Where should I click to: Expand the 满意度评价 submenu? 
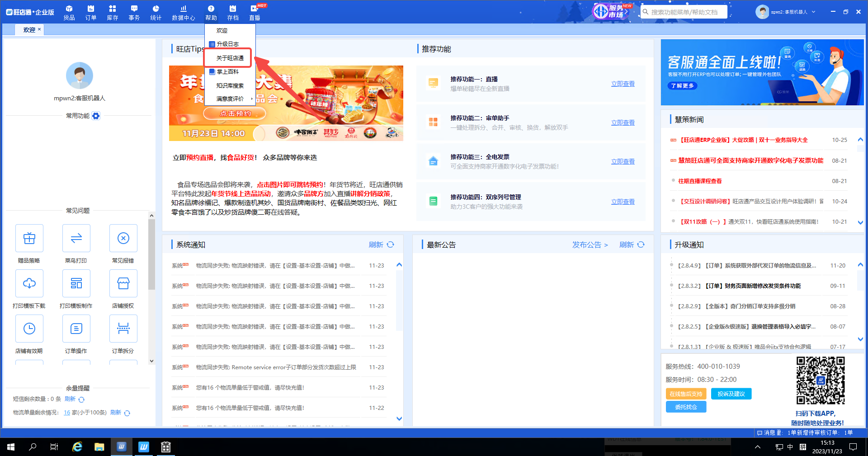click(230, 99)
